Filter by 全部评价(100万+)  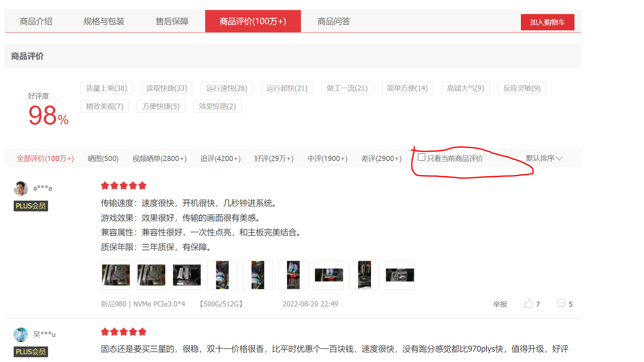[x=45, y=158]
